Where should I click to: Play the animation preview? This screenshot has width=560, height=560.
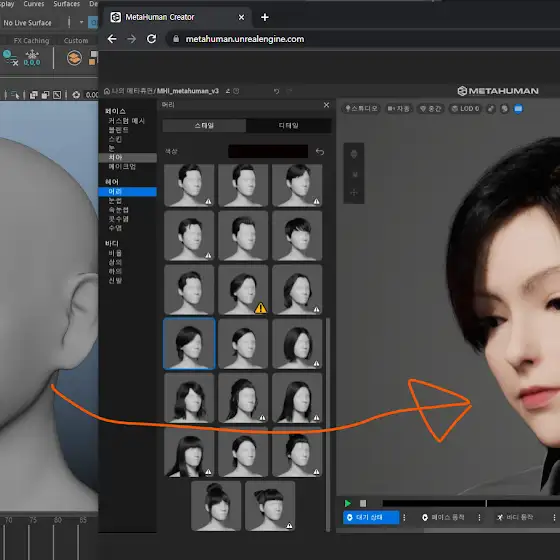(x=348, y=503)
